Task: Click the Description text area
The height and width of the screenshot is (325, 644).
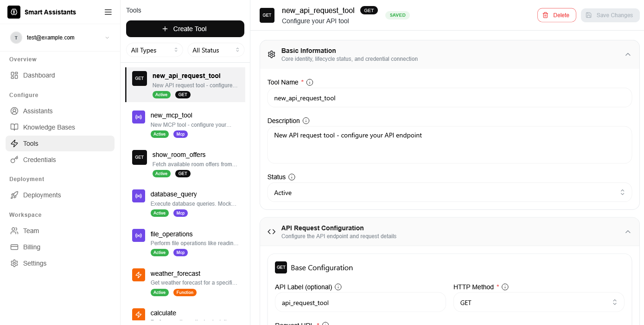Action: pos(450,145)
